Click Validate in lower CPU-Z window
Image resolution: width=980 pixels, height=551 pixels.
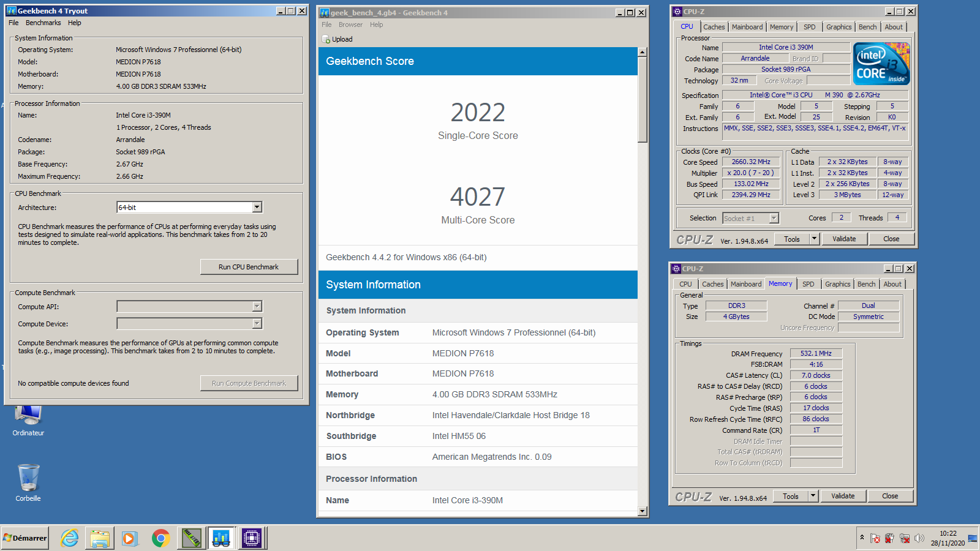(843, 496)
